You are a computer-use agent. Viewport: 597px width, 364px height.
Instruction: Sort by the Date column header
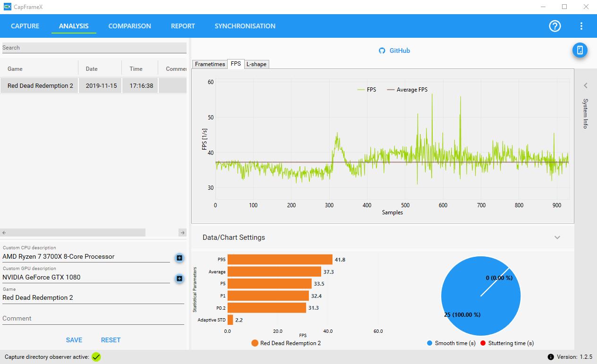[x=100, y=69]
